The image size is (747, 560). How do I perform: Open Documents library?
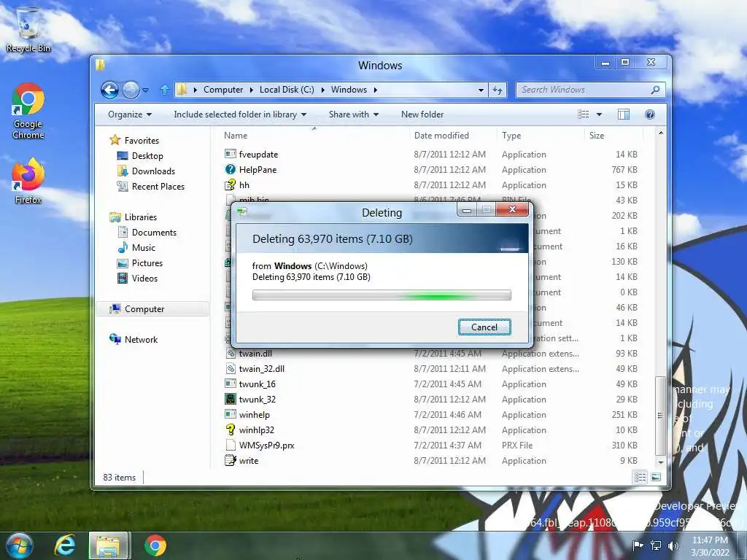tap(147, 233)
